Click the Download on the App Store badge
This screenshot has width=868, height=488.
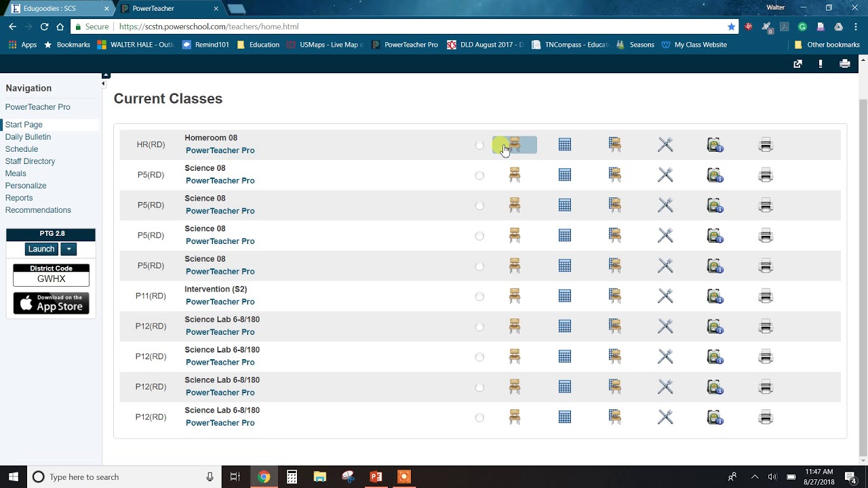click(x=51, y=303)
